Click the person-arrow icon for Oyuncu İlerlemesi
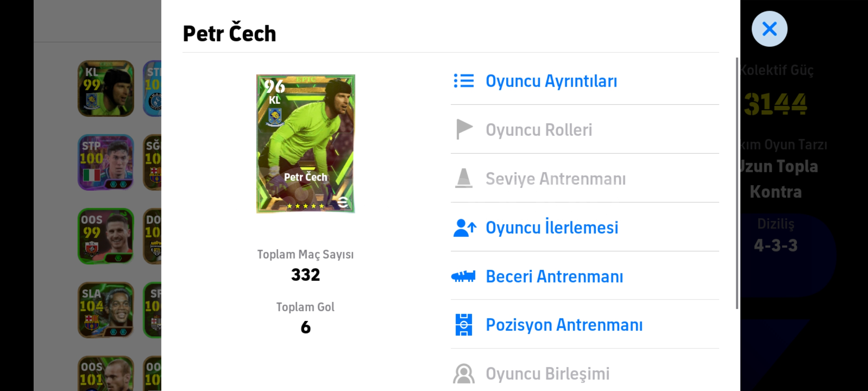This screenshot has height=391, width=868. (x=465, y=228)
